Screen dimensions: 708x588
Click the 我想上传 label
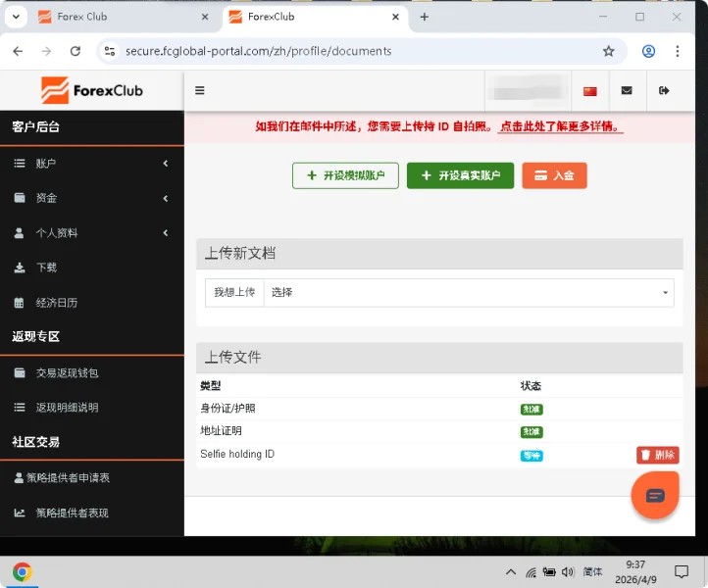234,292
